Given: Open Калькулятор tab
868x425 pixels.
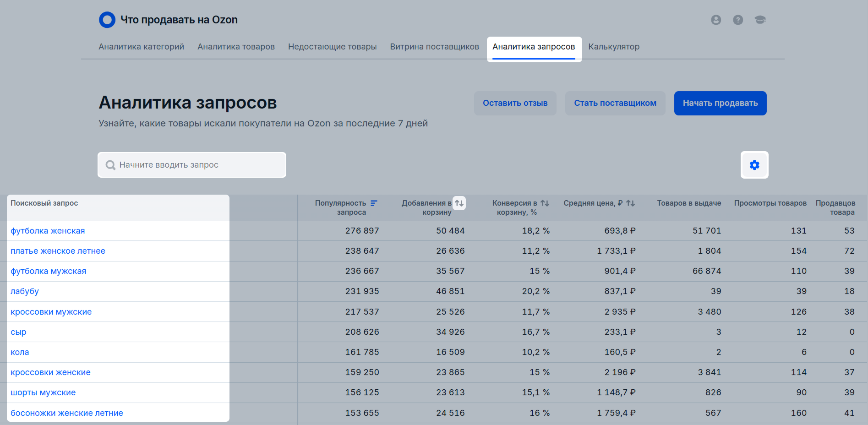Looking at the screenshot, I should 614,47.
